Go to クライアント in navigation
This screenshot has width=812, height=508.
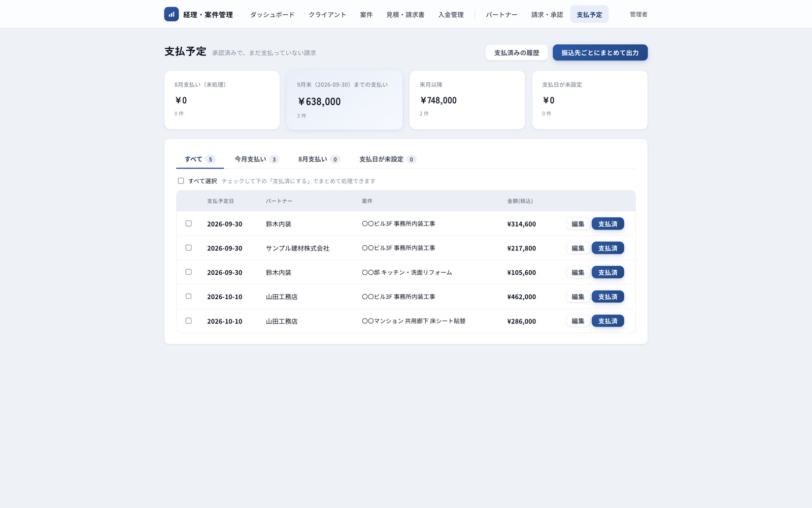(x=327, y=15)
